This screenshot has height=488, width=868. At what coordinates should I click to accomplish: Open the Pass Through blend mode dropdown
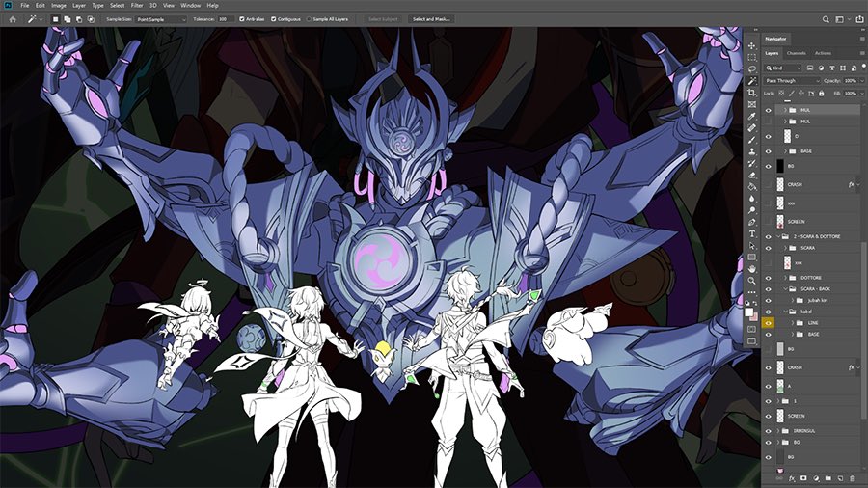tap(792, 81)
